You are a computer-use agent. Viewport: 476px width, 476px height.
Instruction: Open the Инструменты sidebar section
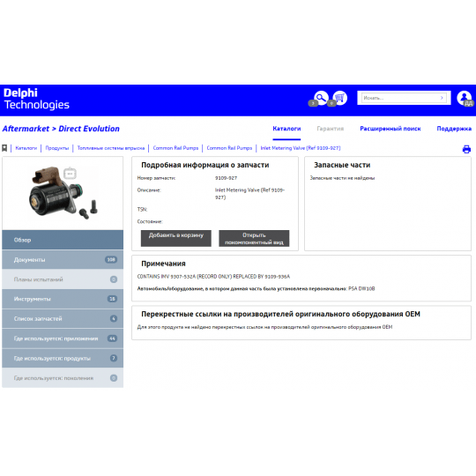(x=63, y=299)
